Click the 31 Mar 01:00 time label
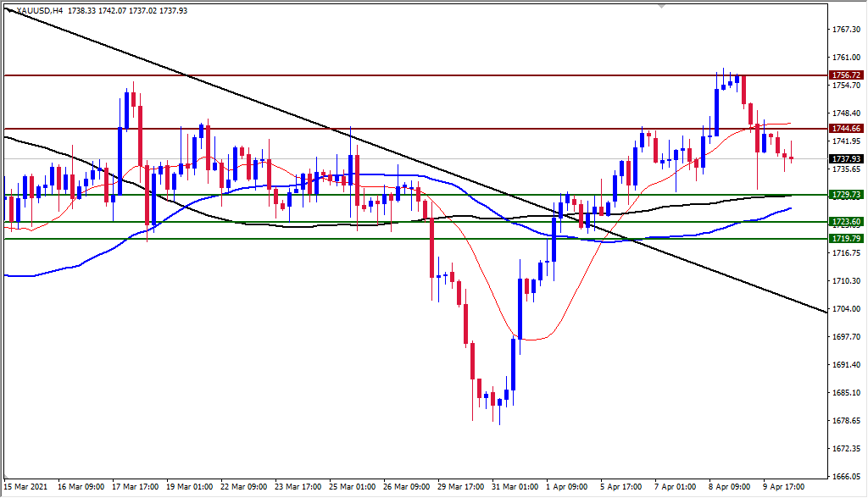The height and width of the screenshot is (498, 868). (515, 487)
